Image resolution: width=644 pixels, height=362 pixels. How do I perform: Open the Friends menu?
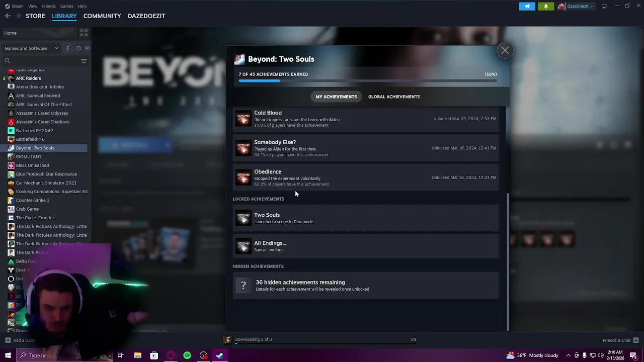(49, 6)
